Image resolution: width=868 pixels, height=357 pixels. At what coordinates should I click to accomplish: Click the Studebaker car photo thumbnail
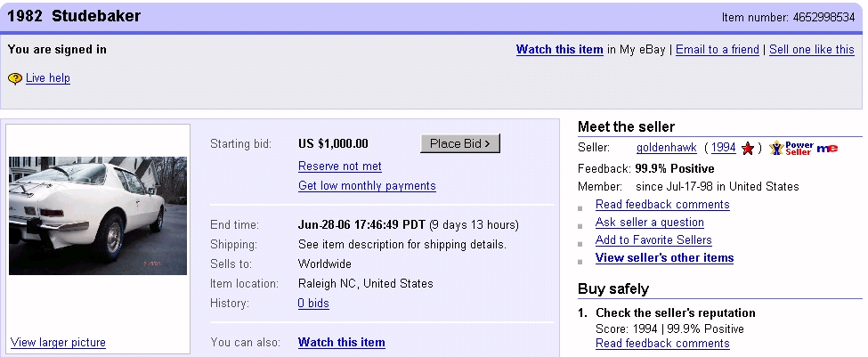(98, 215)
